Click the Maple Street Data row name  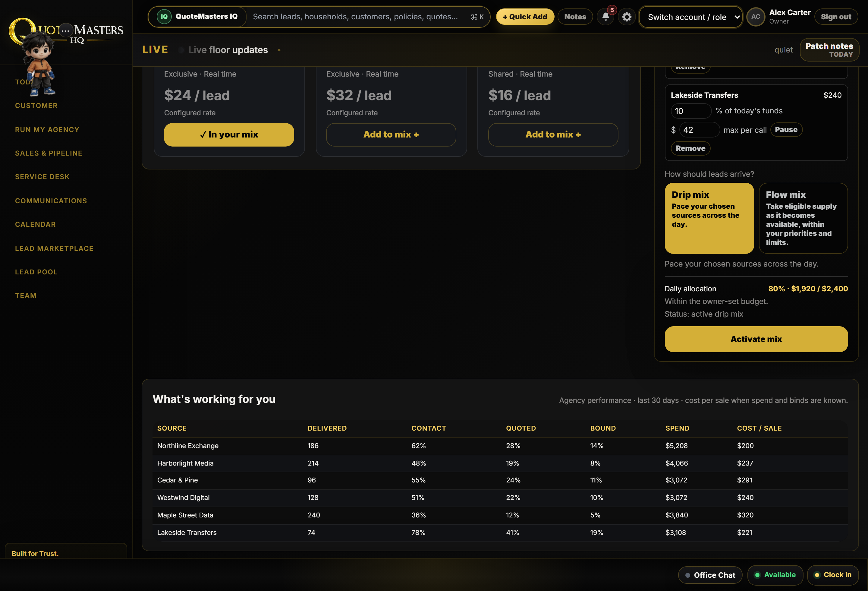(185, 515)
